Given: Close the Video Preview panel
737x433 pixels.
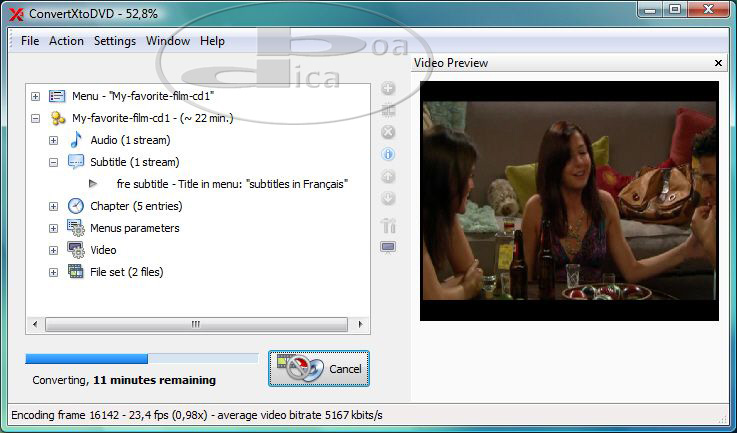Looking at the screenshot, I should (718, 63).
